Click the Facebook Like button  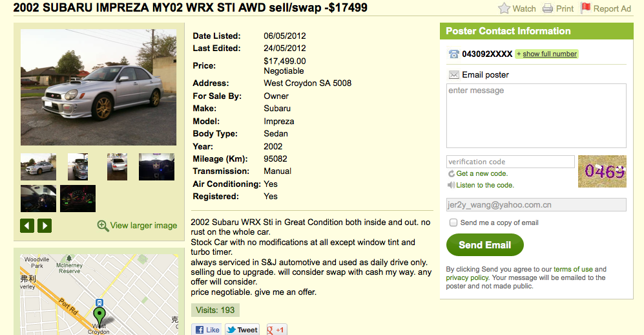pyautogui.click(x=207, y=330)
